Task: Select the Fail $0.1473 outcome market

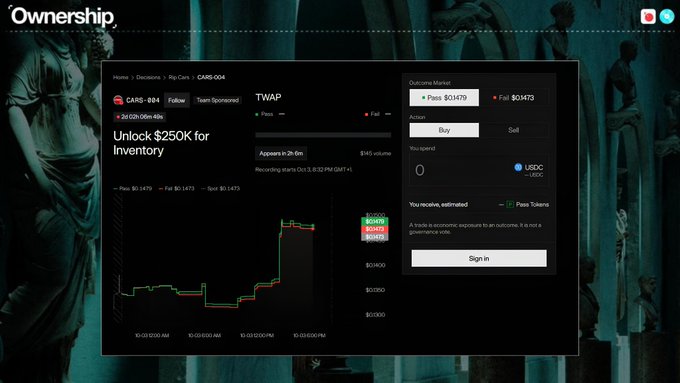Action: [513, 98]
